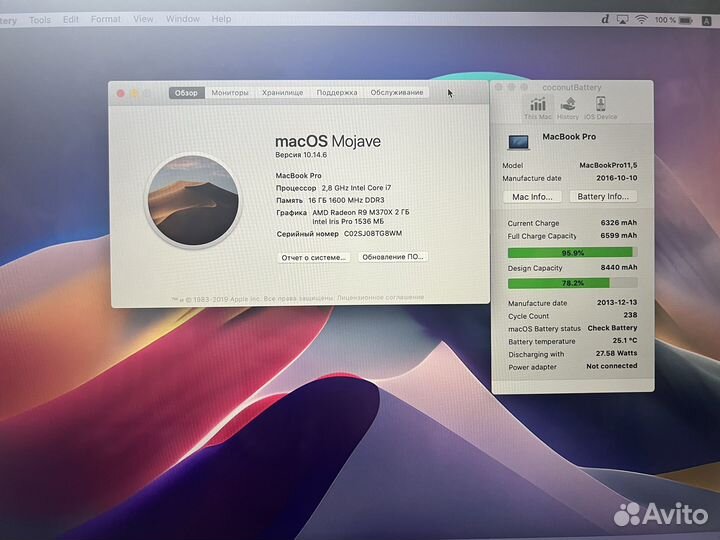Click the AirPlay display icon in the menu bar

623,19
